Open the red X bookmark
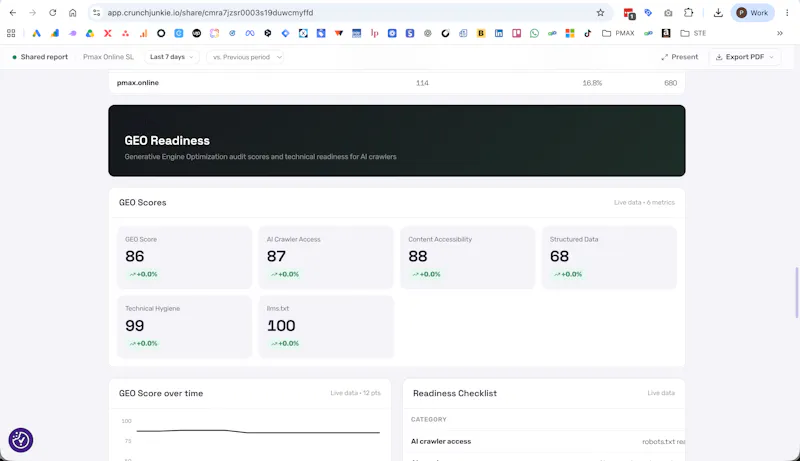The height and width of the screenshot is (461, 800). (x=108, y=33)
